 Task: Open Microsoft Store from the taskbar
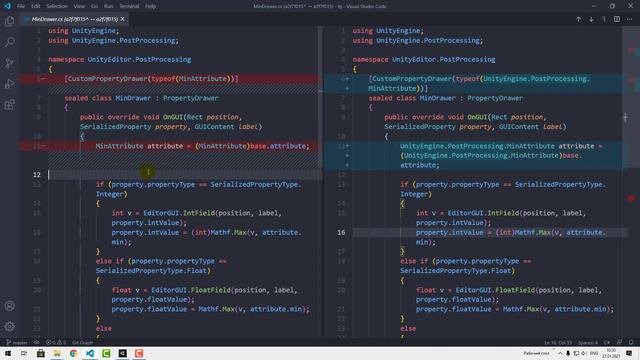tap(40, 353)
